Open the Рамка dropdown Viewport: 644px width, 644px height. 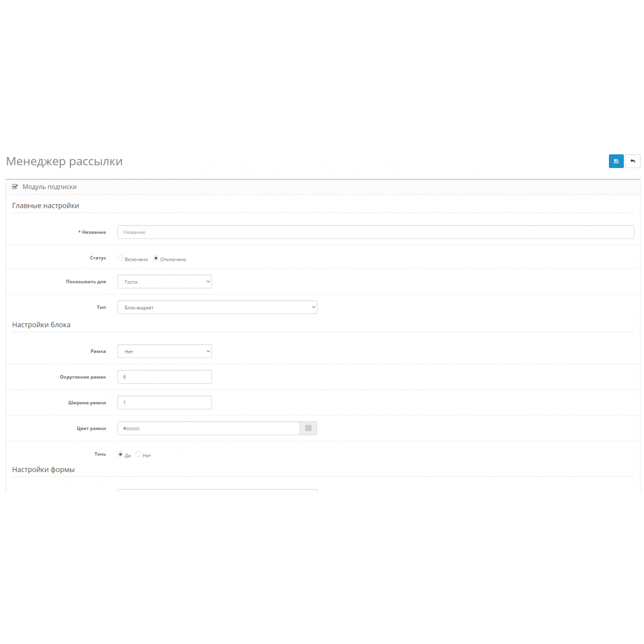tap(164, 351)
